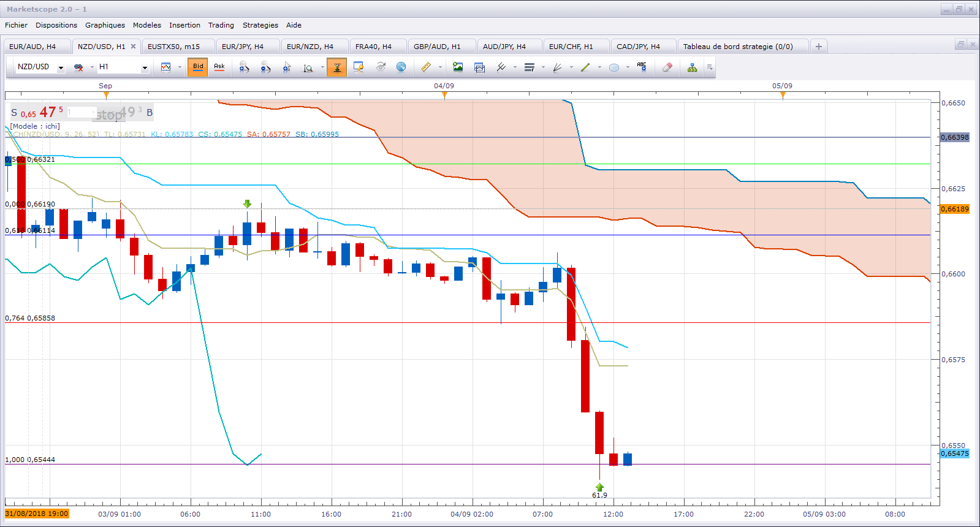980x527 pixels.
Task: Add a new chart tab
Action: coord(818,47)
